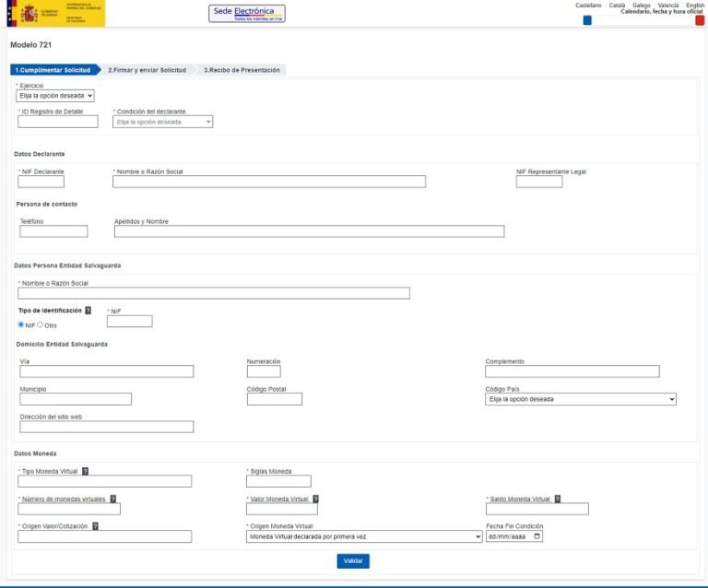Viewport: 708px width, 588px height.
Task: Open the Origen Moneda Virtual dropdown
Action: click(x=364, y=536)
